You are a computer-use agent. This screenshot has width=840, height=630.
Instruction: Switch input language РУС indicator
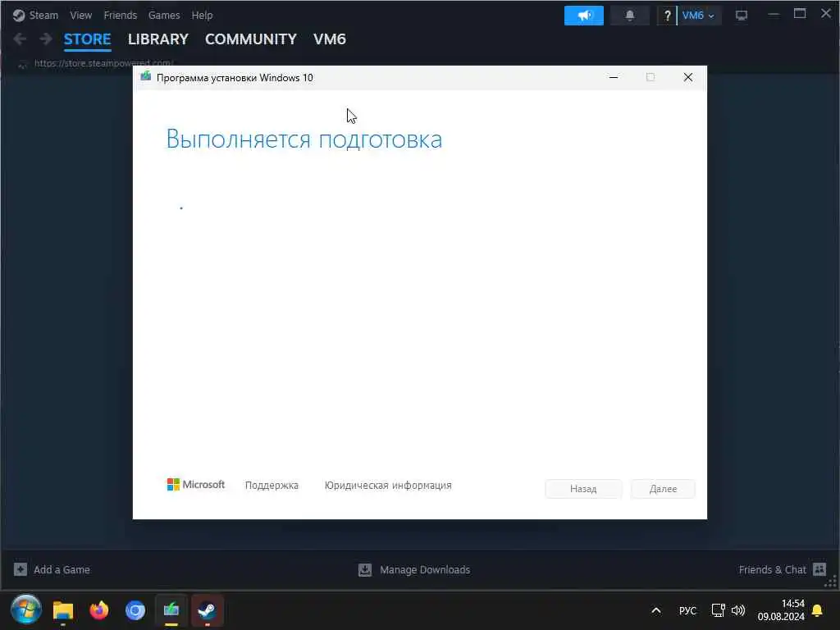coord(687,610)
